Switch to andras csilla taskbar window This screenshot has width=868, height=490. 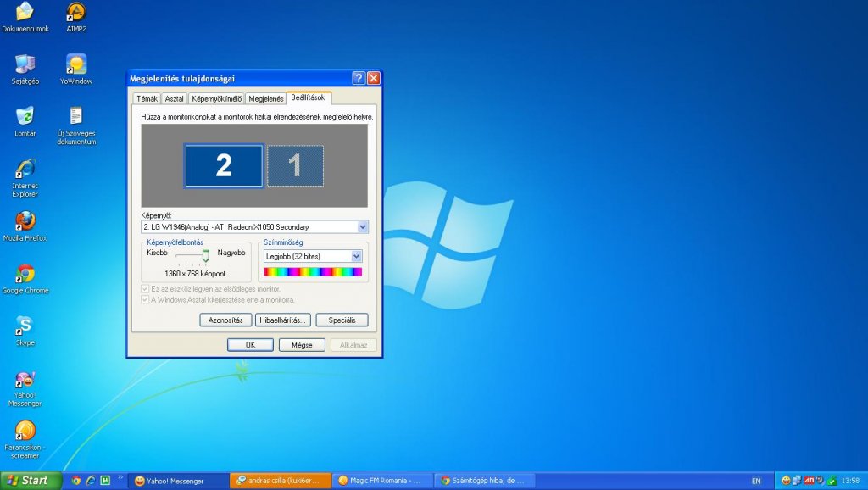pos(281,481)
